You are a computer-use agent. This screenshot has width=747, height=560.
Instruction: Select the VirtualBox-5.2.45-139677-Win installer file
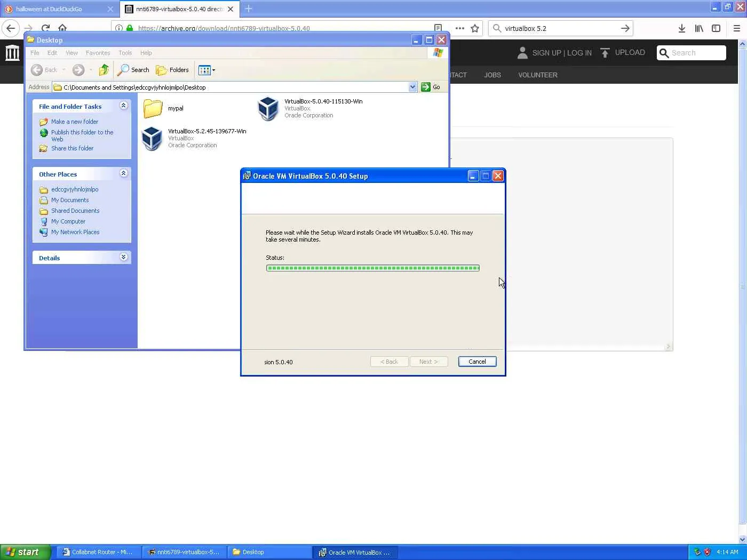point(194,138)
